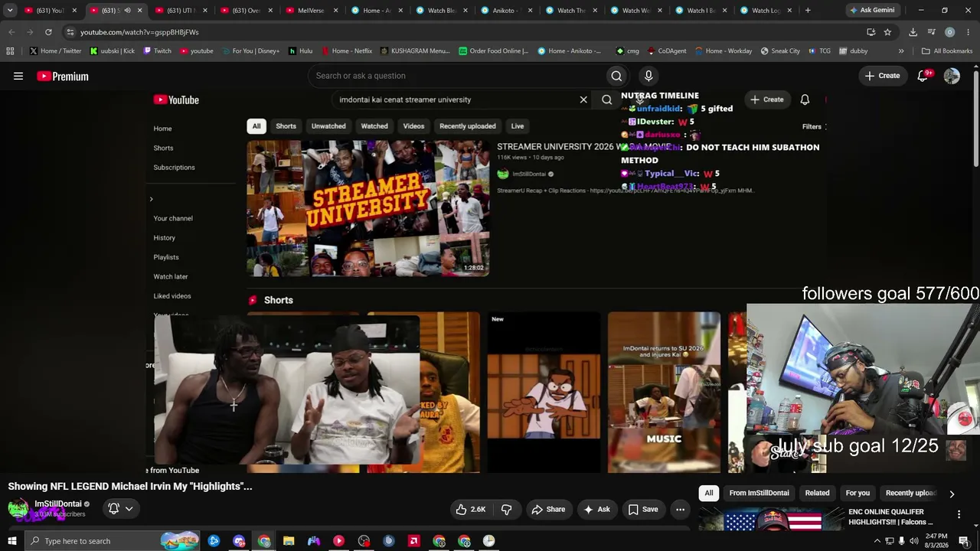Open more actions ellipsis beside Save

pos(680,509)
